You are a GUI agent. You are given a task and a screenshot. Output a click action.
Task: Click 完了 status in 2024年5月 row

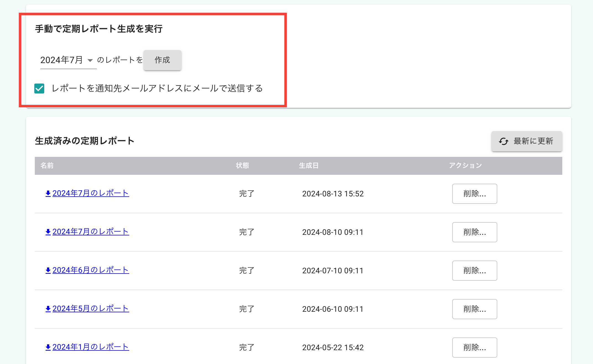[247, 309]
